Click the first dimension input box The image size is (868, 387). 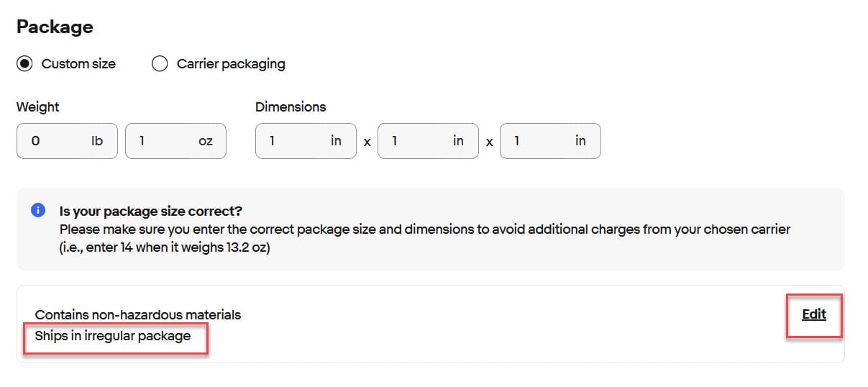pos(295,141)
